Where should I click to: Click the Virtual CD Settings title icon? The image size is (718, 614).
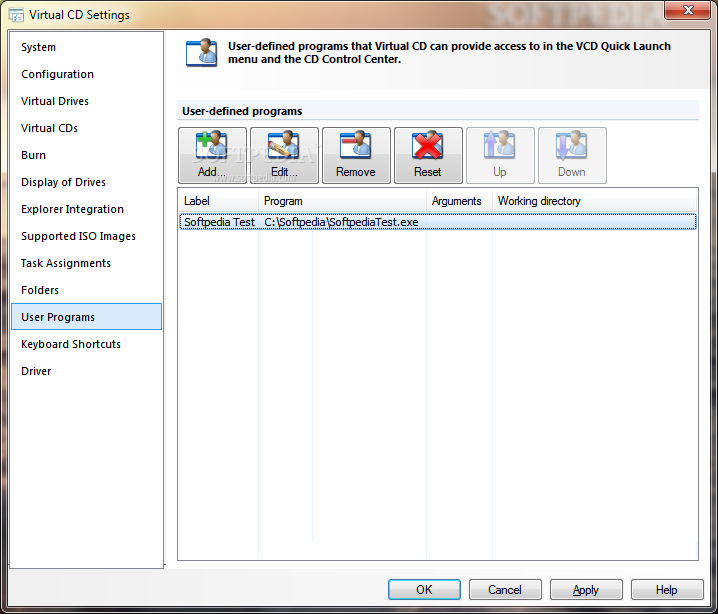click(16, 15)
